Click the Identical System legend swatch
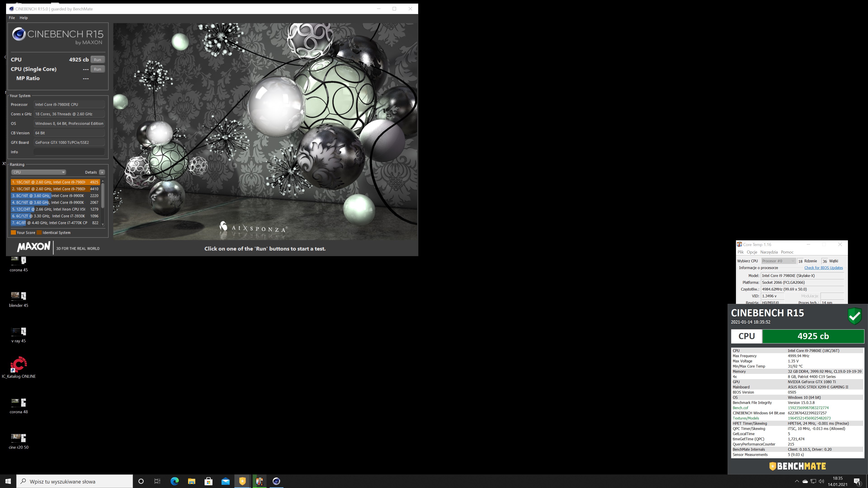 point(39,232)
